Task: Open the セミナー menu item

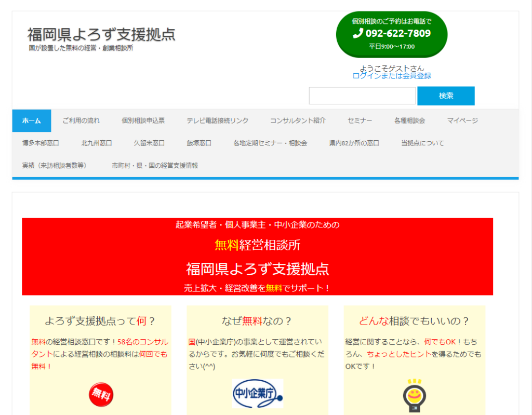Action: [x=360, y=121]
